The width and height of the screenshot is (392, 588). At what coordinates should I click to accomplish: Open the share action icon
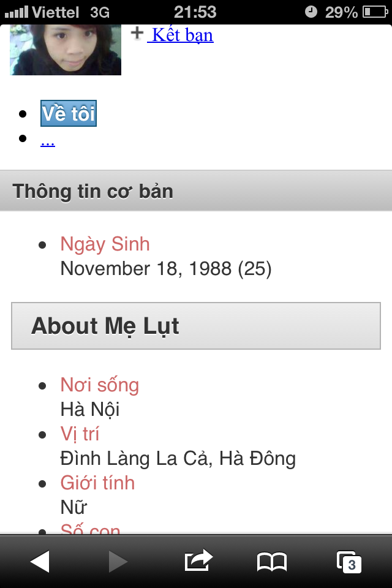coord(198,560)
